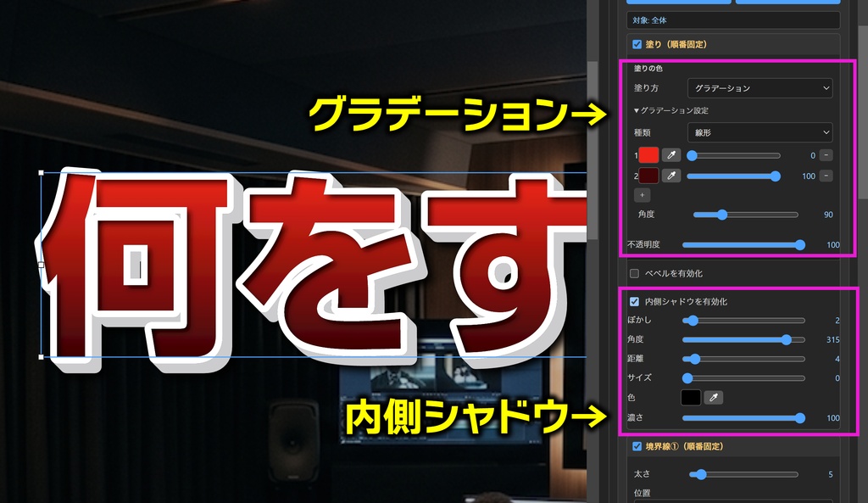This screenshot has width=868, height=503.
Task: Toggle the 境界線①（順番固定） checkbox
Action: pyautogui.click(x=637, y=446)
